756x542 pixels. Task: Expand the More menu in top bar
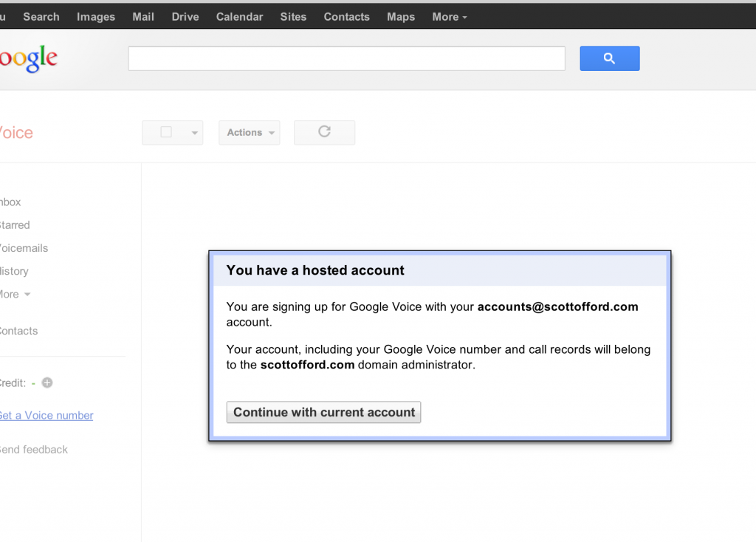coord(450,17)
